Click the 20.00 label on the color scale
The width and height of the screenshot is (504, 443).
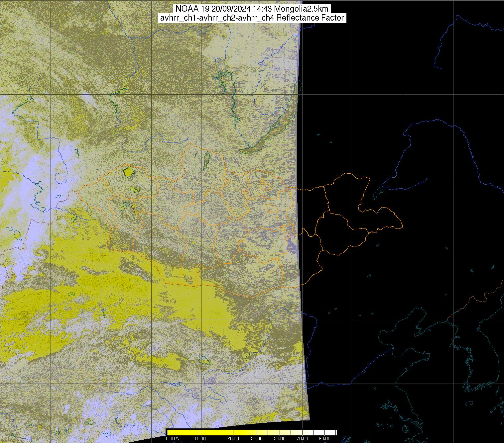[233, 439]
